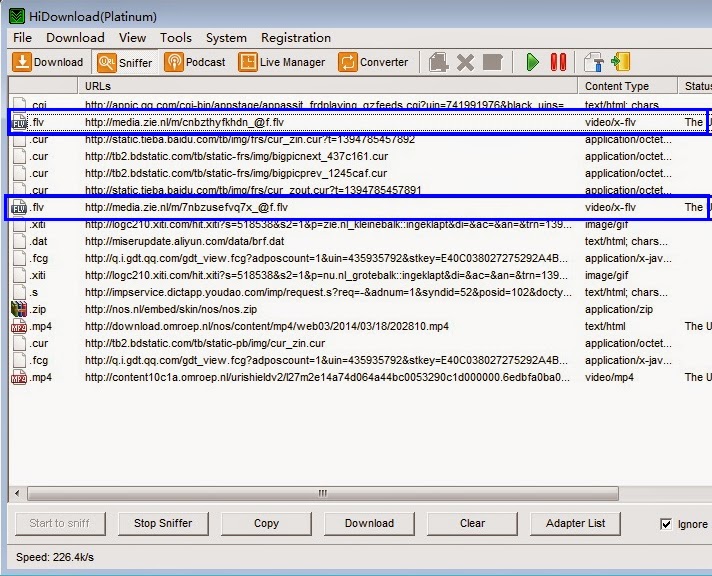Click the application/zip content type cell
Screen dimensions: 712x576
pos(619,309)
